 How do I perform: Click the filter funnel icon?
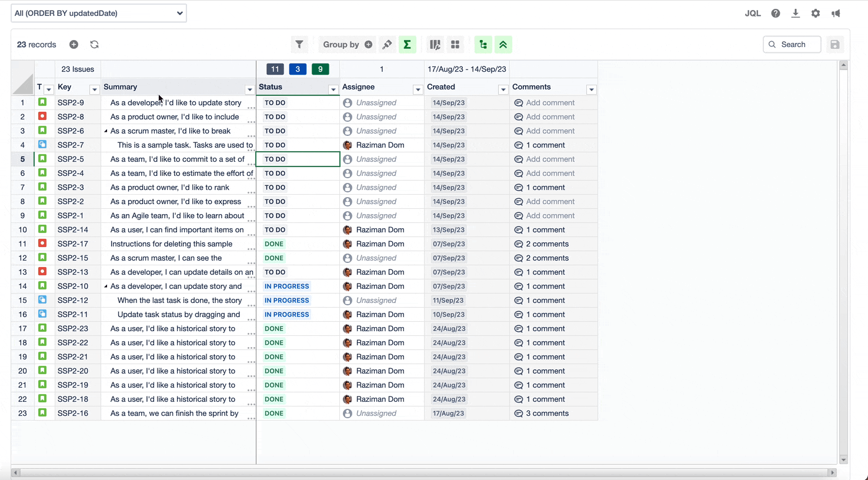[x=299, y=45]
